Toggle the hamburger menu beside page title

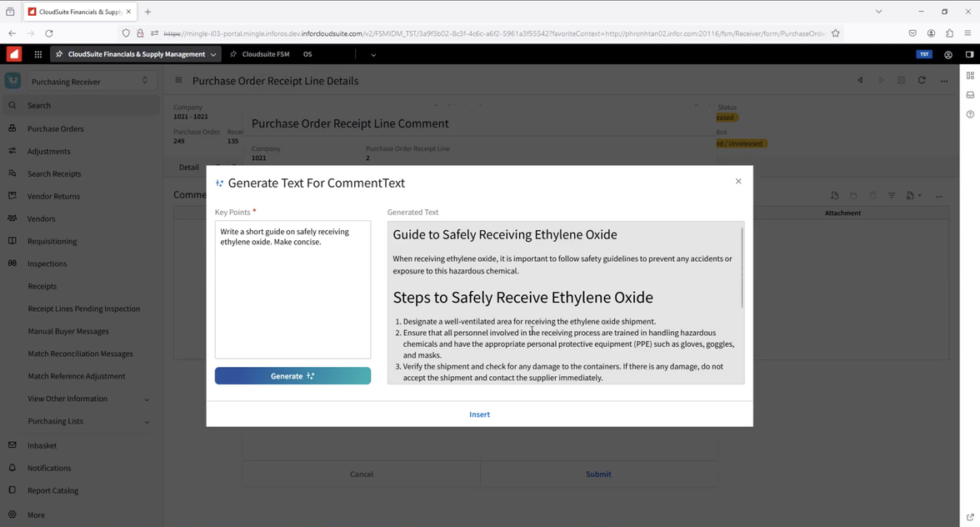coord(178,80)
